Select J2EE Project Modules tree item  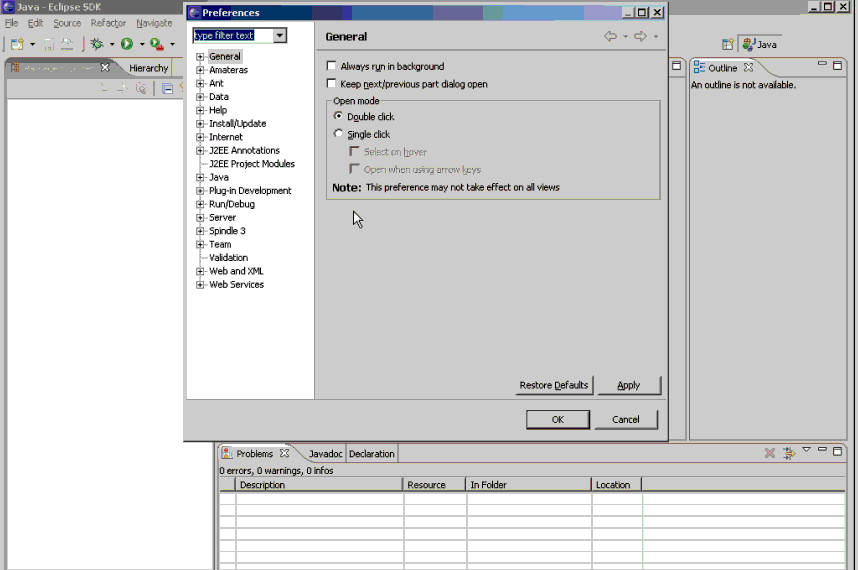[x=252, y=164]
